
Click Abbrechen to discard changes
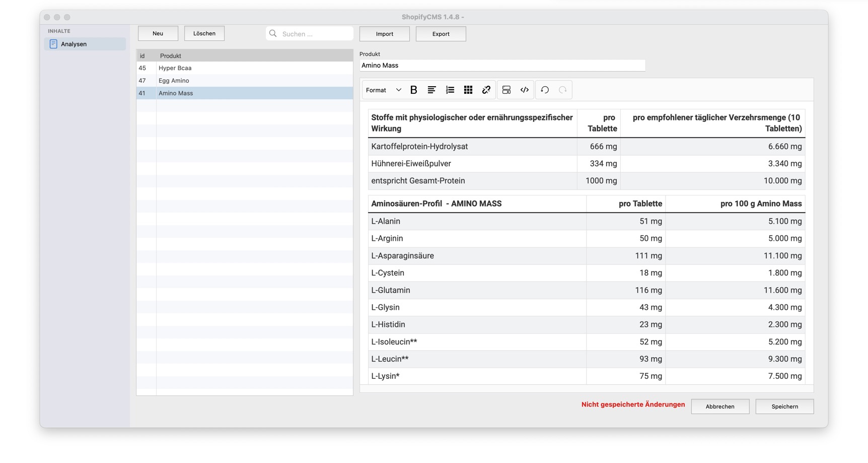coord(720,407)
